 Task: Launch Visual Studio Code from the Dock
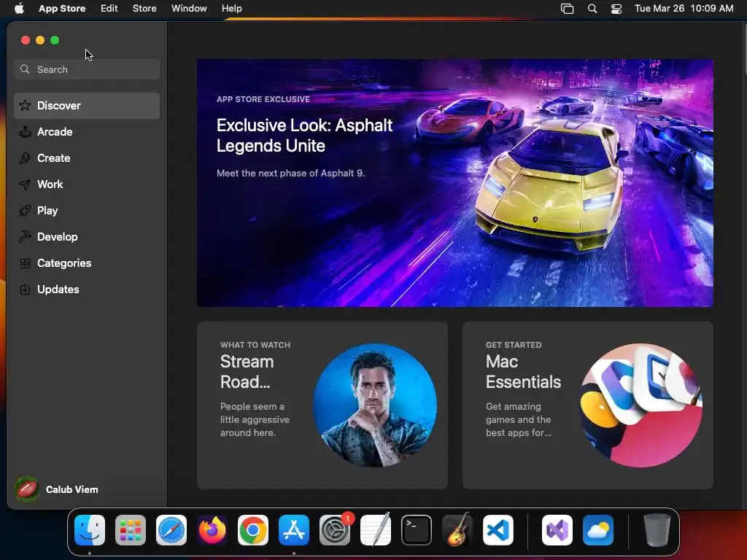coord(498,530)
